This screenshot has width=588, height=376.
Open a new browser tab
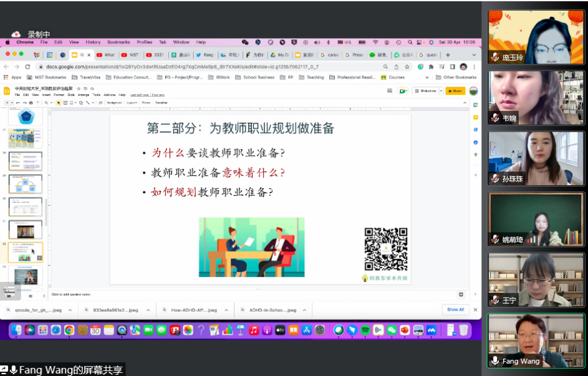(448, 55)
